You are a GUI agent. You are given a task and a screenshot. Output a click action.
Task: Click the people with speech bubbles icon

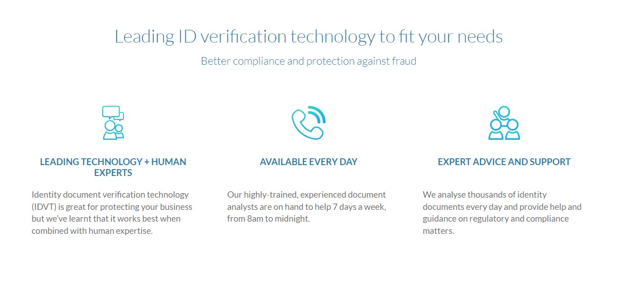point(113,123)
